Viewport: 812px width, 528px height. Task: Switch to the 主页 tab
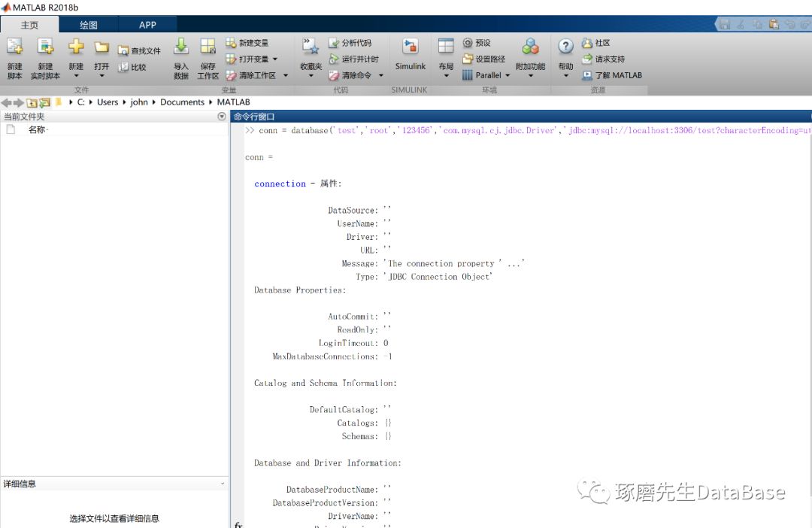tap(29, 25)
